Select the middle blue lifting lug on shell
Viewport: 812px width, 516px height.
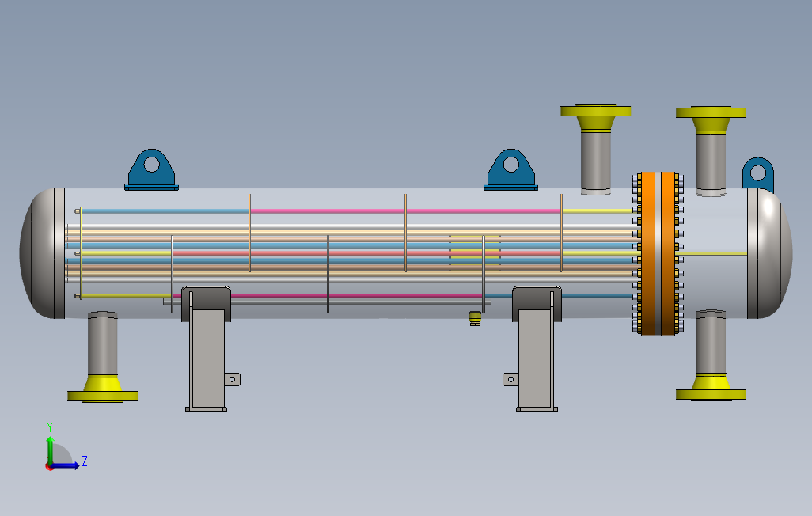[510, 170]
